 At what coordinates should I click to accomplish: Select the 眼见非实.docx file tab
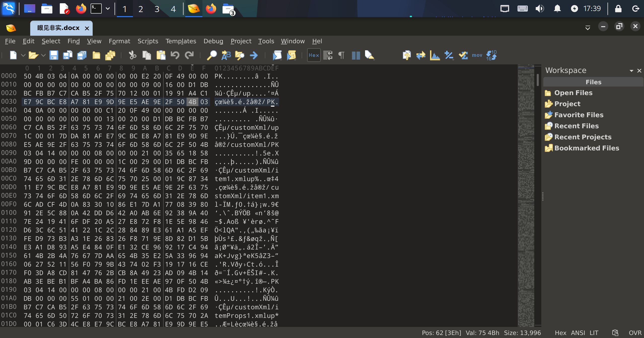[58, 28]
